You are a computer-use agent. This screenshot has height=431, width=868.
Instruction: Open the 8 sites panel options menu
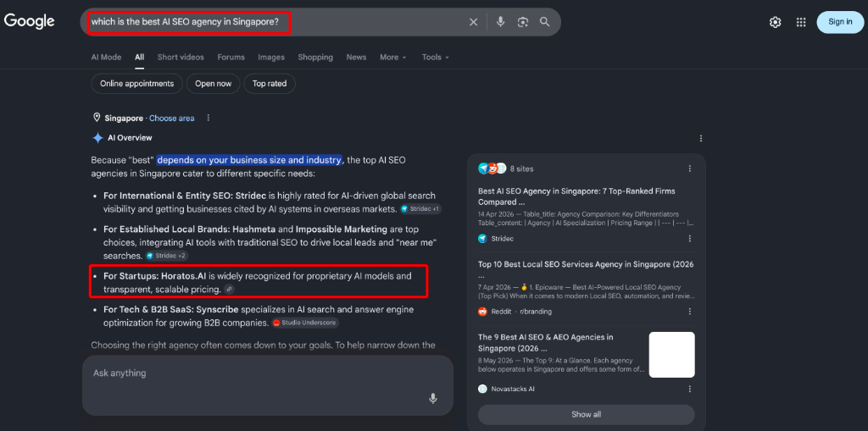[x=690, y=169]
